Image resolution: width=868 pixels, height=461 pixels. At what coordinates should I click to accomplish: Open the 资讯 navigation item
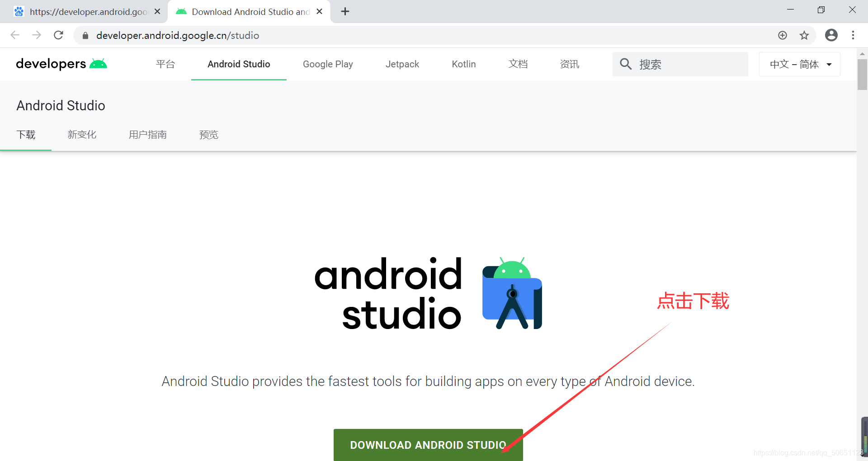[x=570, y=64]
